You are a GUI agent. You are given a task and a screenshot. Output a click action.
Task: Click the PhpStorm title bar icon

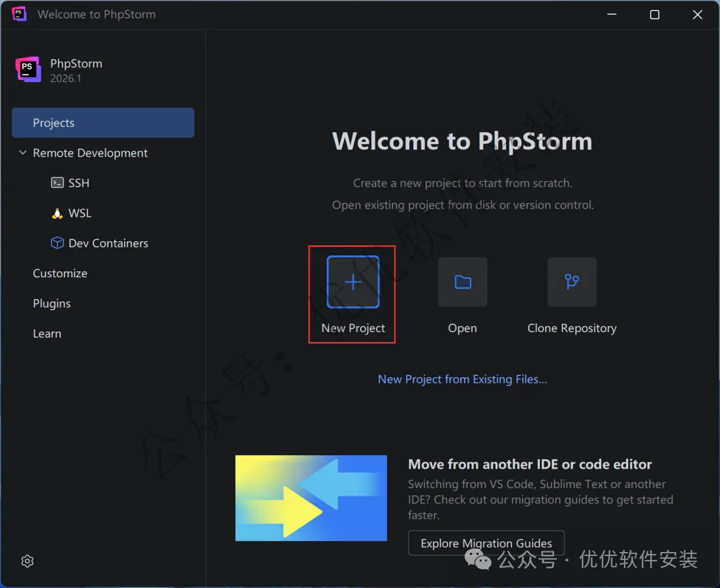click(19, 14)
